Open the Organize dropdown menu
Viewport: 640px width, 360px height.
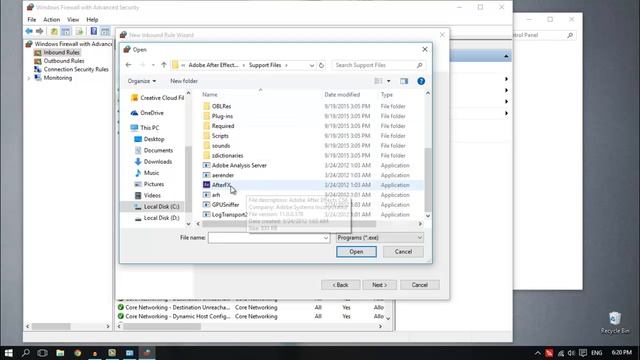[142, 81]
